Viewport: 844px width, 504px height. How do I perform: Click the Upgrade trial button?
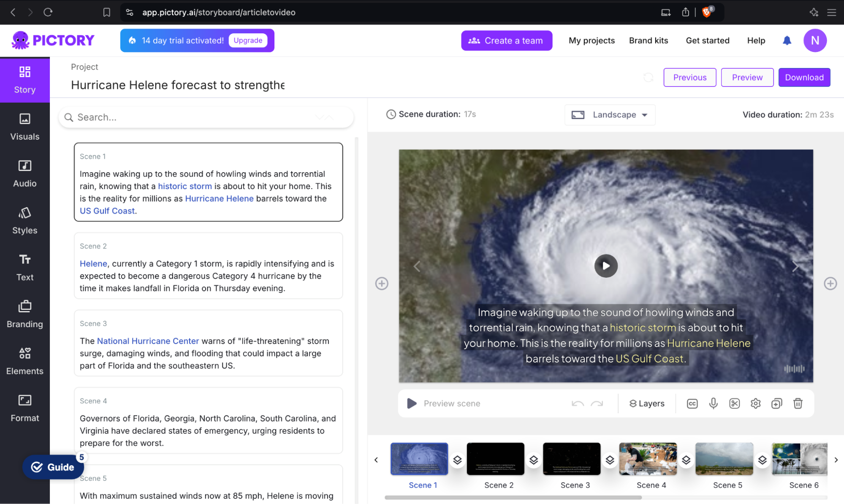pyautogui.click(x=248, y=41)
